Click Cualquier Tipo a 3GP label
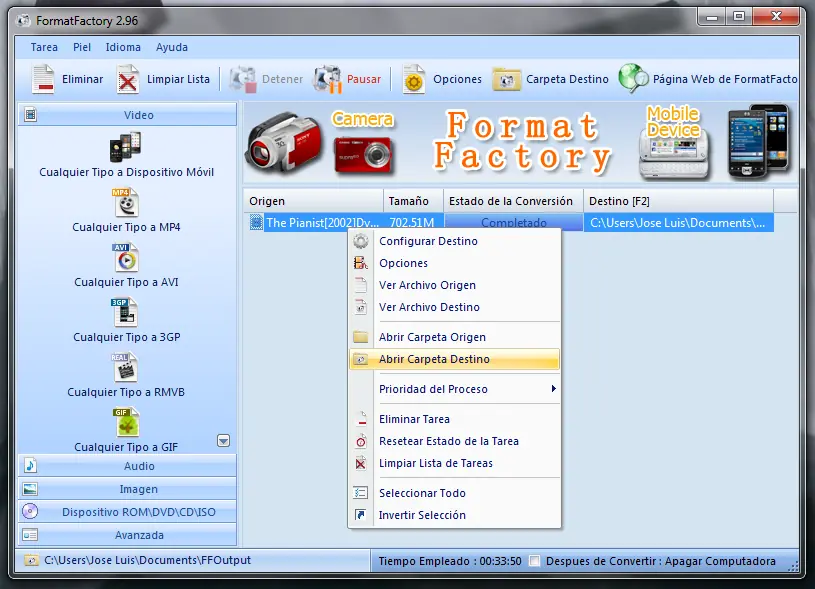The image size is (815, 589). coord(127,337)
